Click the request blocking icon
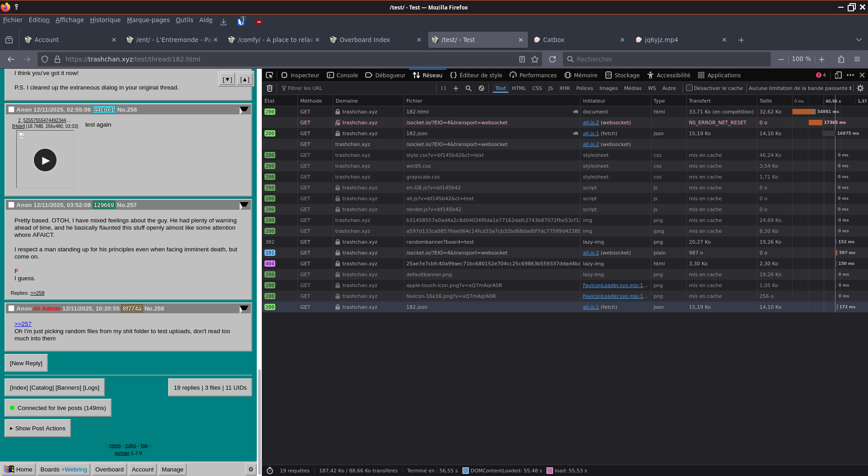The height and width of the screenshot is (476, 868). click(x=481, y=88)
